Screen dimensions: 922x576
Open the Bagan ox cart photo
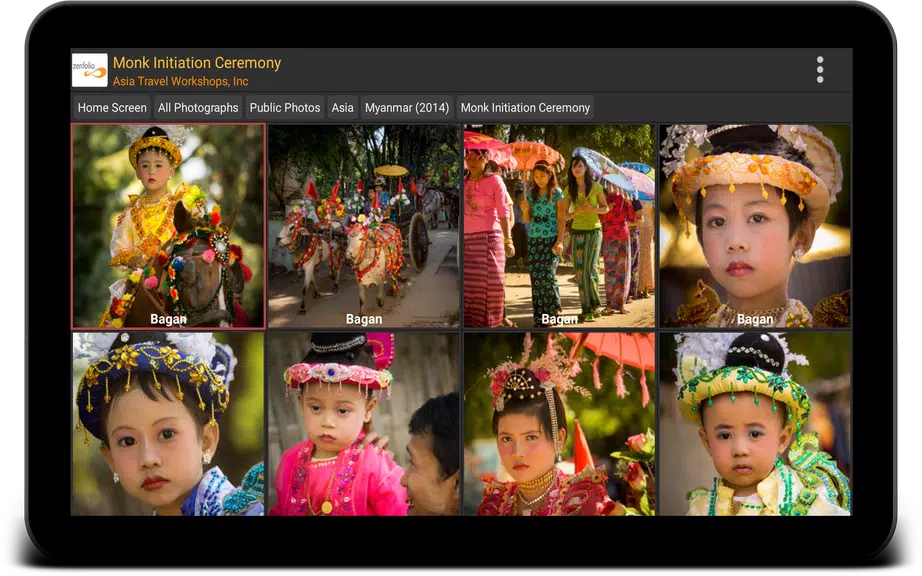pos(364,224)
